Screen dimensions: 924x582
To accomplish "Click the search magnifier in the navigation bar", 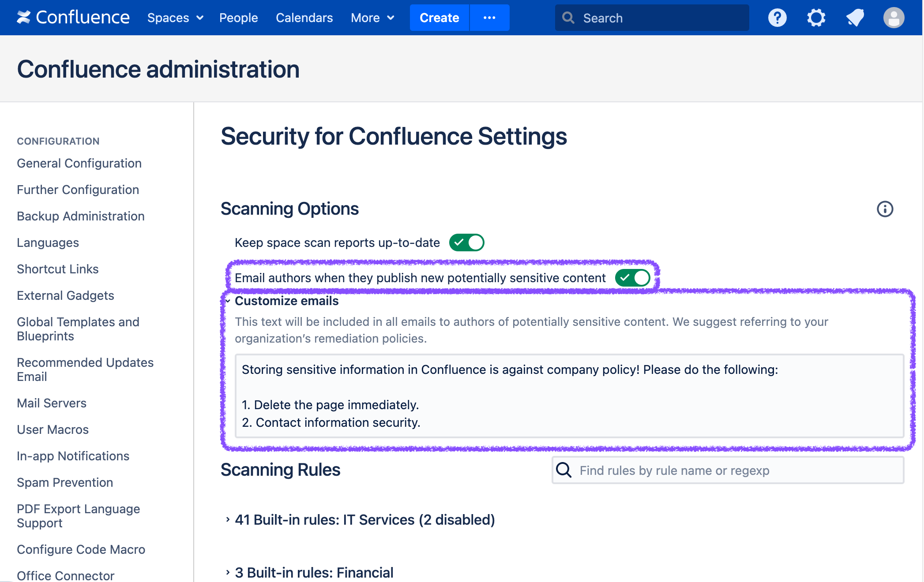I will point(568,18).
